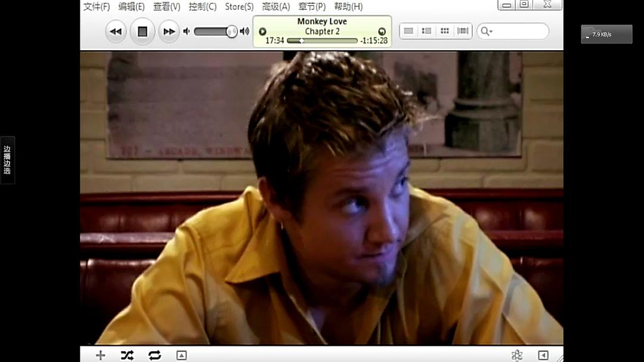Create a new playlist with plus button
The height and width of the screenshot is (362, 644).
point(101,355)
